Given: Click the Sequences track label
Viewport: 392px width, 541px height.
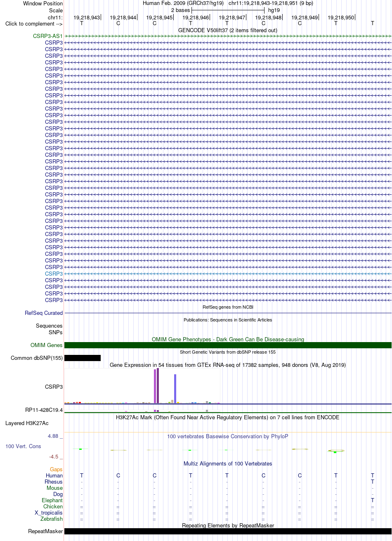Looking at the screenshot, I should pyautogui.click(x=49, y=326).
